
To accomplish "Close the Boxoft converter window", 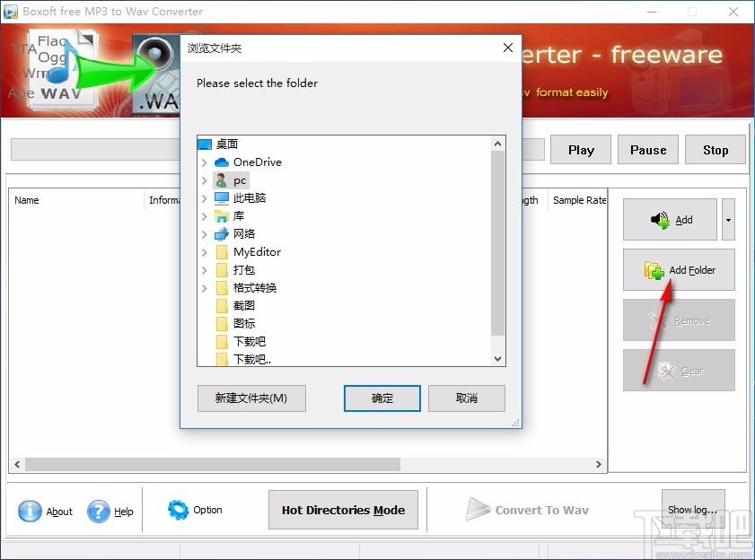I will (x=733, y=12).
